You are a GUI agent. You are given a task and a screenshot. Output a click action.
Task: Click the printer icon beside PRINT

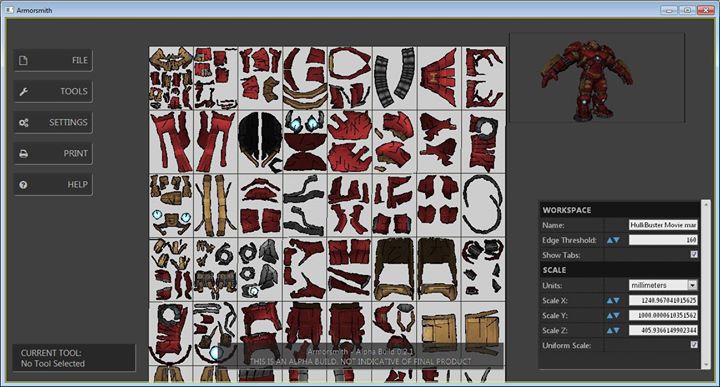23,154
